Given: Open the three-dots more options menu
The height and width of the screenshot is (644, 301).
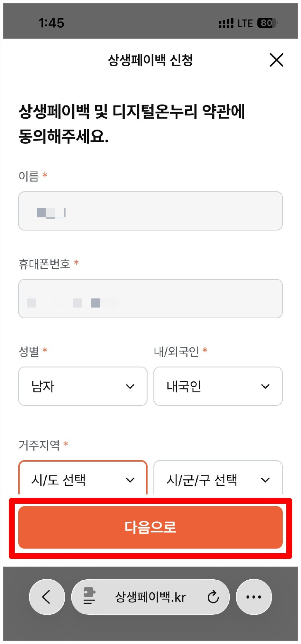Looking at the screenshot, I should coord(254,597).
